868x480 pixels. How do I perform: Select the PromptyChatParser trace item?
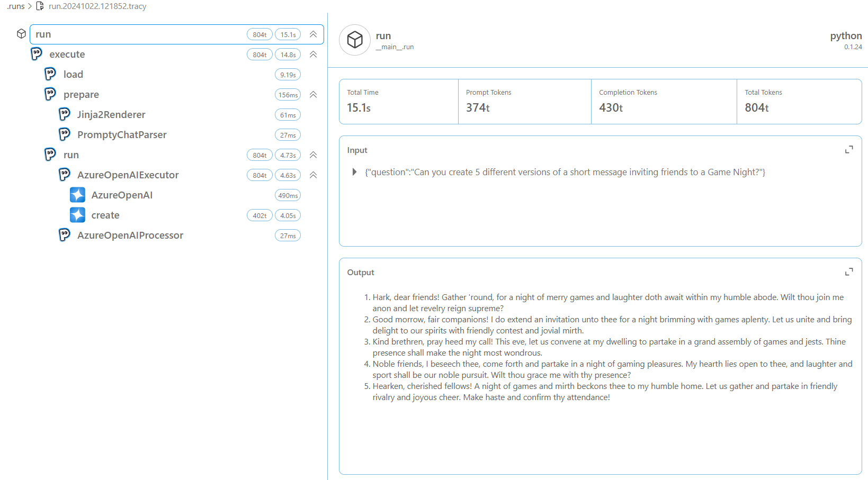point(122,135)
